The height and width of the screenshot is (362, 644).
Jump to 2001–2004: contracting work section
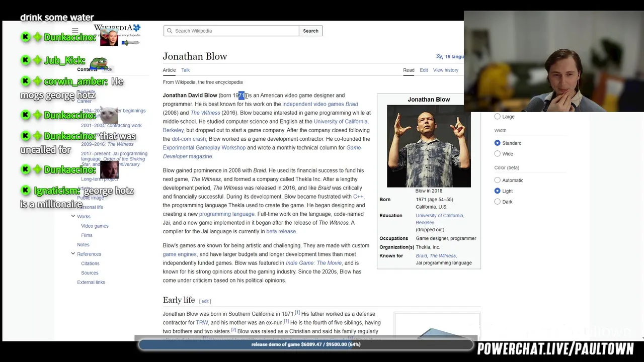[111, 126]
